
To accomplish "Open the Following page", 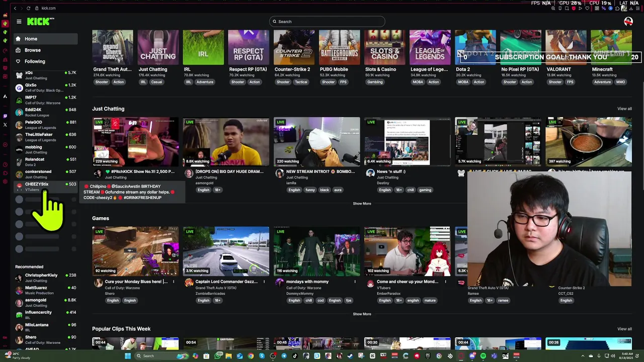I will 46,61.
